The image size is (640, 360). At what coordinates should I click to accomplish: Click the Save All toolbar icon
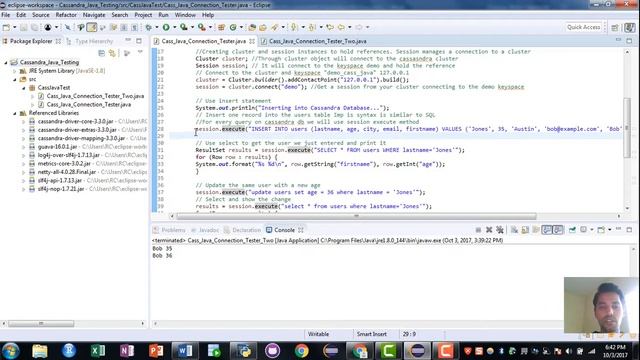(35, 27)
